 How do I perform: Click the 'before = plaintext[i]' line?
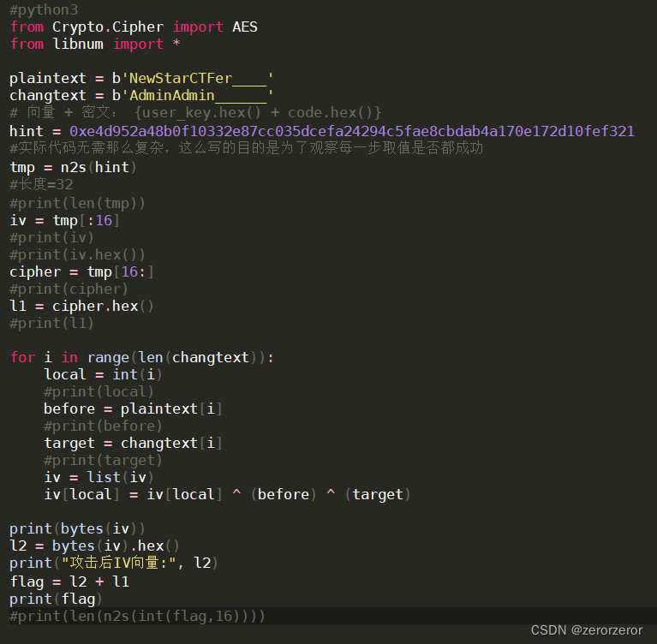coord(134,409)
